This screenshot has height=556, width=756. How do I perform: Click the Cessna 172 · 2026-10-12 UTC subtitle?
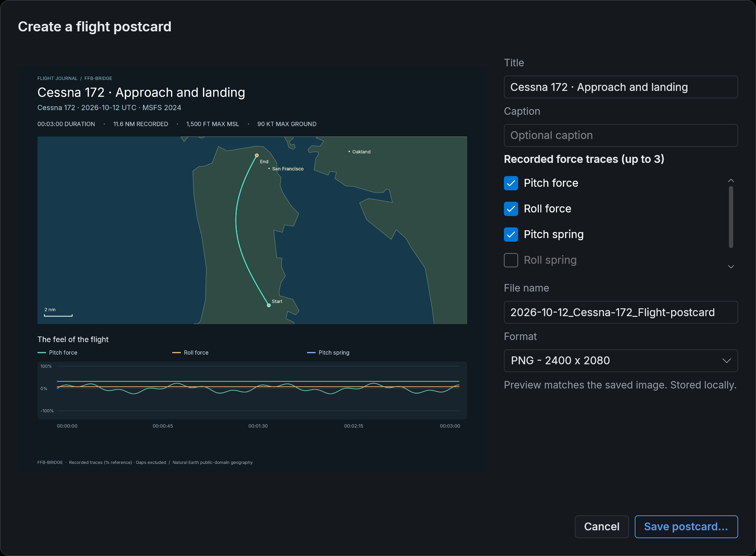(x=109, y=108)
